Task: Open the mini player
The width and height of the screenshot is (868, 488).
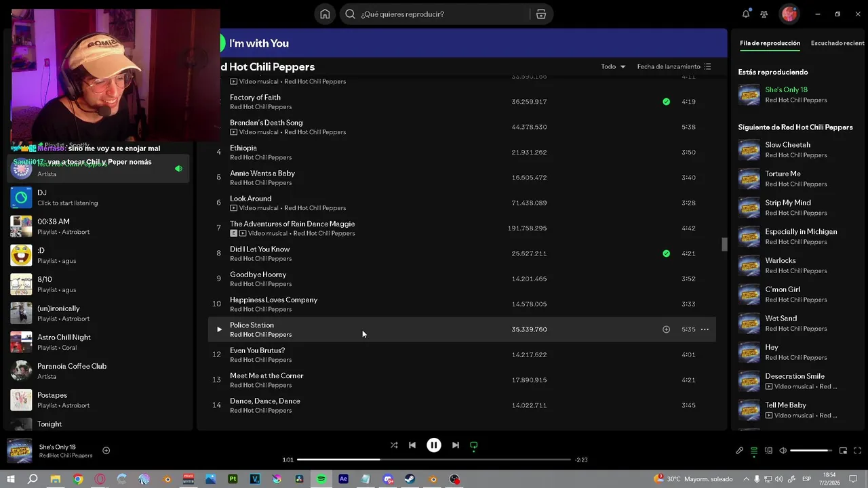Action: click(x=843, y=451)
